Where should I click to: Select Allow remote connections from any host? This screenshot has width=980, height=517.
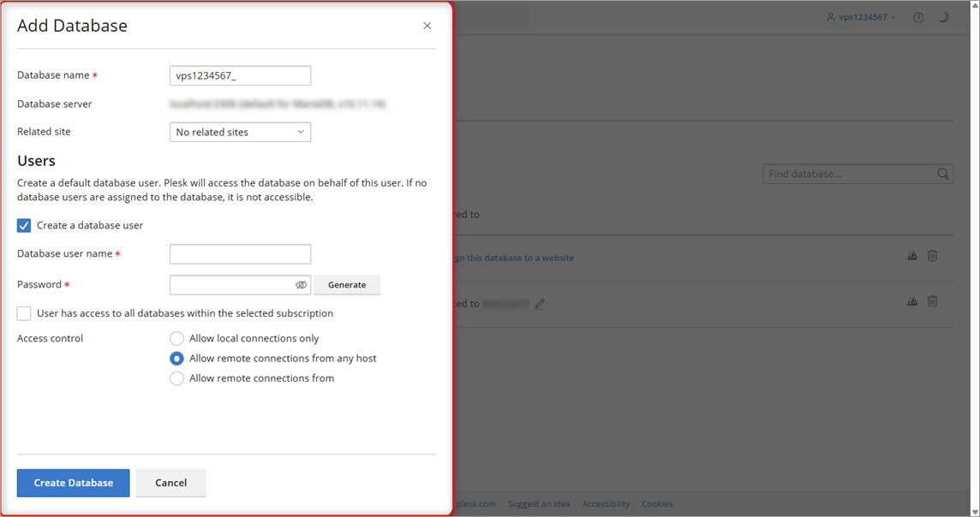tap(176, 359)
